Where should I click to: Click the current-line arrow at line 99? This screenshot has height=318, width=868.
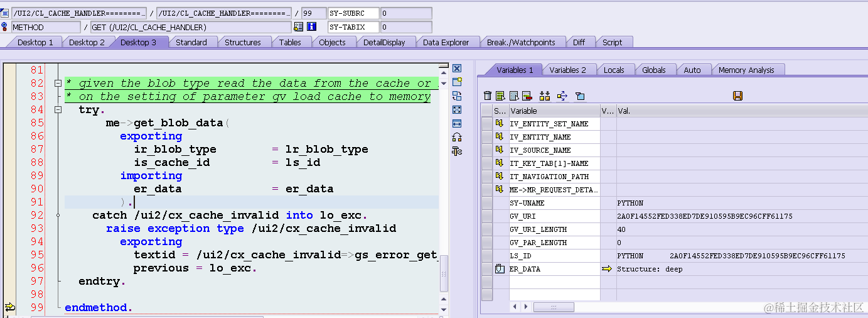tap(9, 307)
